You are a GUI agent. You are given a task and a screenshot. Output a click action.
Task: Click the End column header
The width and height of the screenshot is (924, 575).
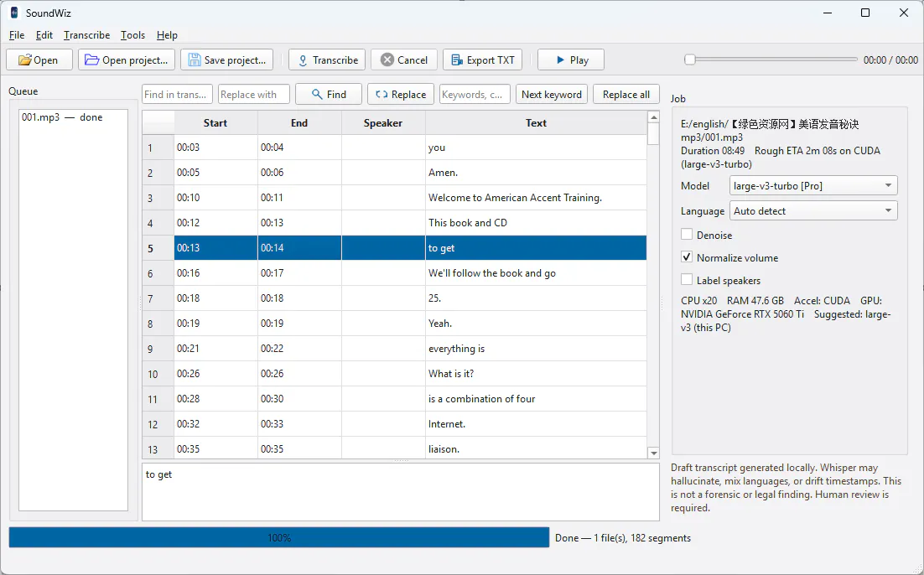tap(299, 123)
